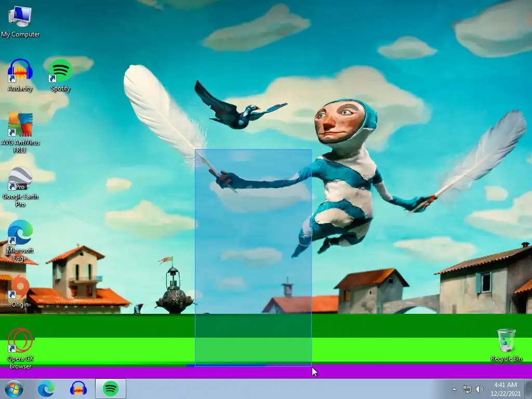Switch to Spotify in the taskbar
The width and height of the screenshot is (532, 399).
coord(110,389)
